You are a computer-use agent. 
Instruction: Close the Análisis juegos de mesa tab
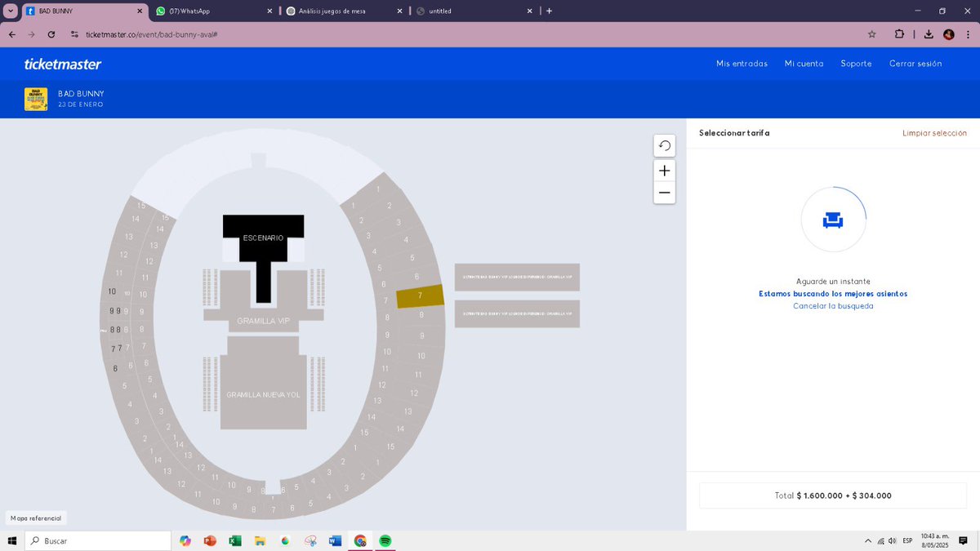tap(399, 11)
